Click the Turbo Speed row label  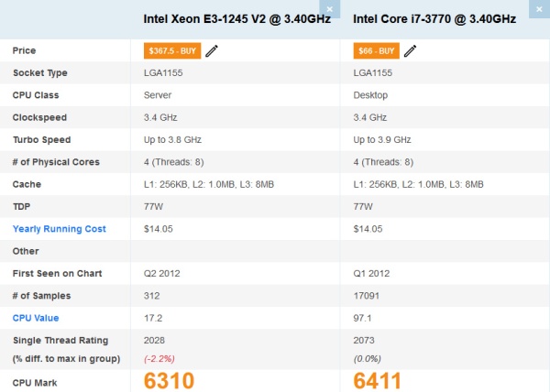pyautogui.click(x=42, y=140)
